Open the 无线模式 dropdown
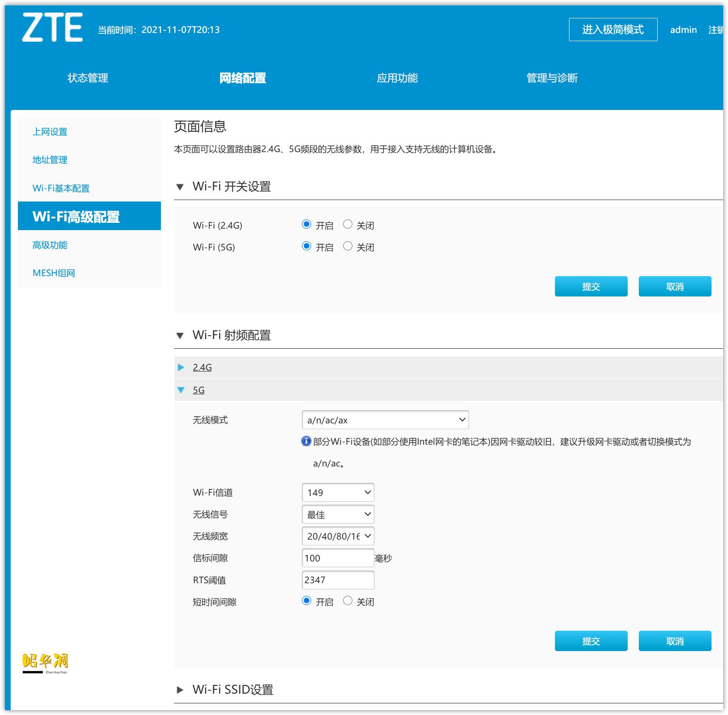 pyautogui.click(x=384, y=420)
